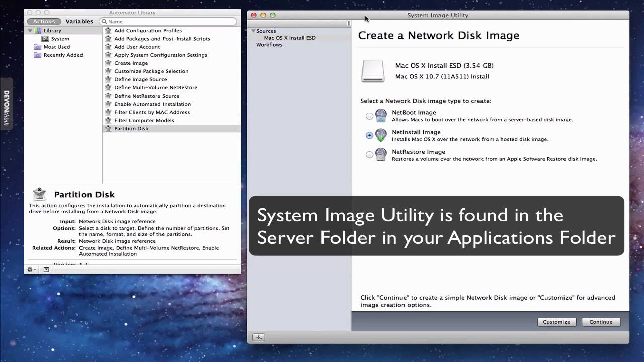
Task: Click the Filter Clients by MAC Address icon
Action: (108, 112)
